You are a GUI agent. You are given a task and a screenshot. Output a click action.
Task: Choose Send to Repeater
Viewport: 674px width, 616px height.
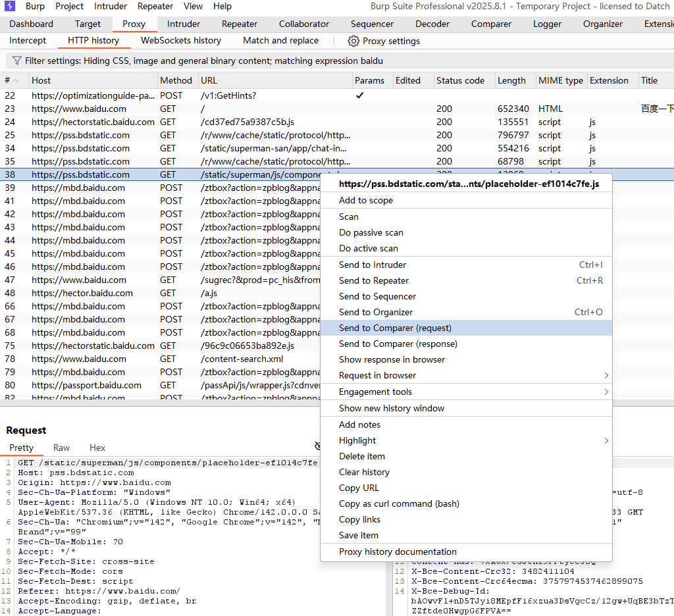point(467,281)
